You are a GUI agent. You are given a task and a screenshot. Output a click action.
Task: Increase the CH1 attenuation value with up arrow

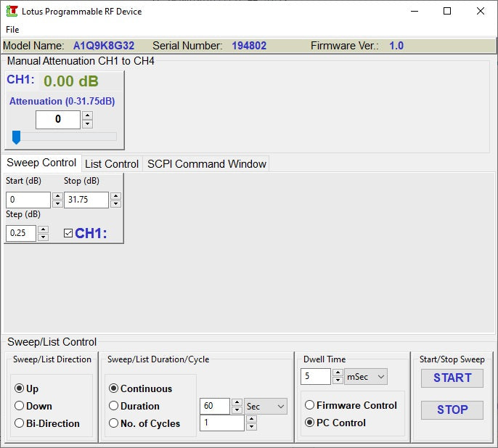click(x=87, y=115)
